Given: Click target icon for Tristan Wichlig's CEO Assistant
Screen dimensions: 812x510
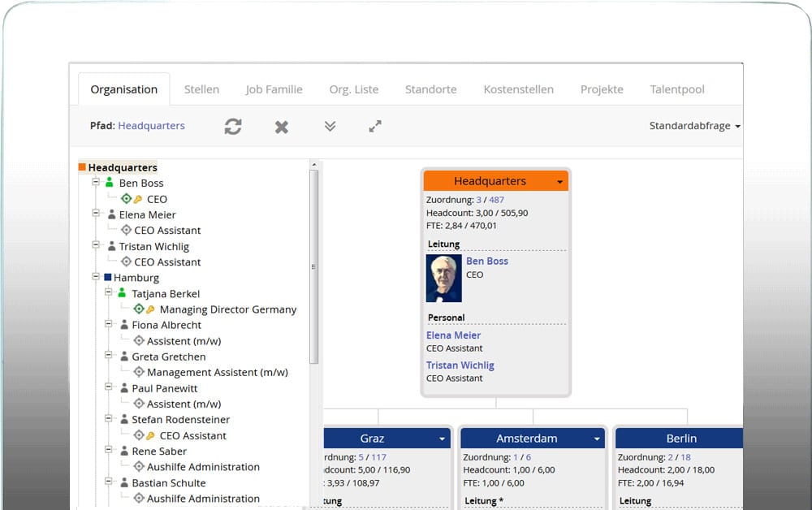Looking at the screenshot, I should 127,261.
